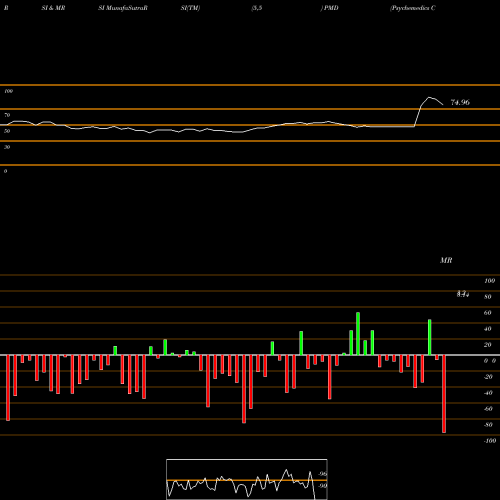
Task: Click the 74.96 RSI value label
Action: (460, 102)
